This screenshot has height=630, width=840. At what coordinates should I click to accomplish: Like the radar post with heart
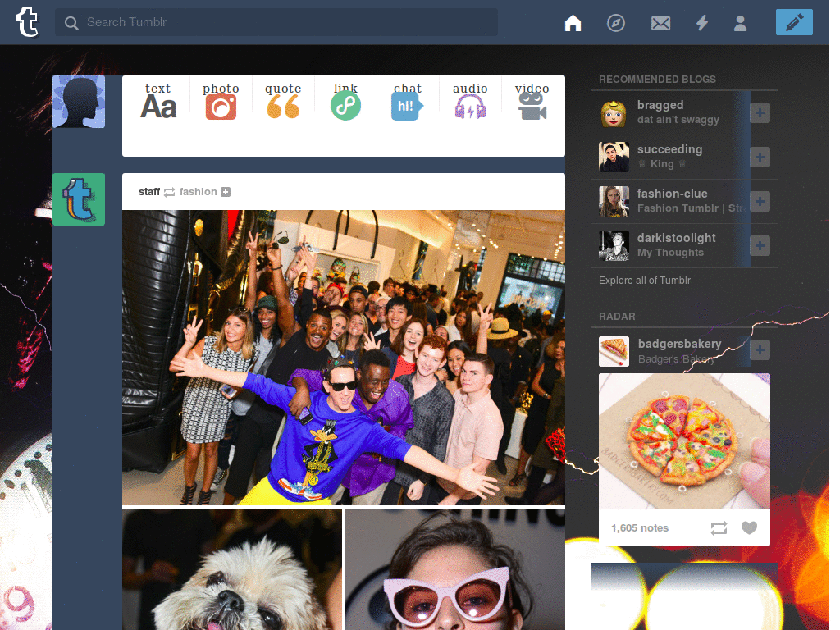(750, 528)
